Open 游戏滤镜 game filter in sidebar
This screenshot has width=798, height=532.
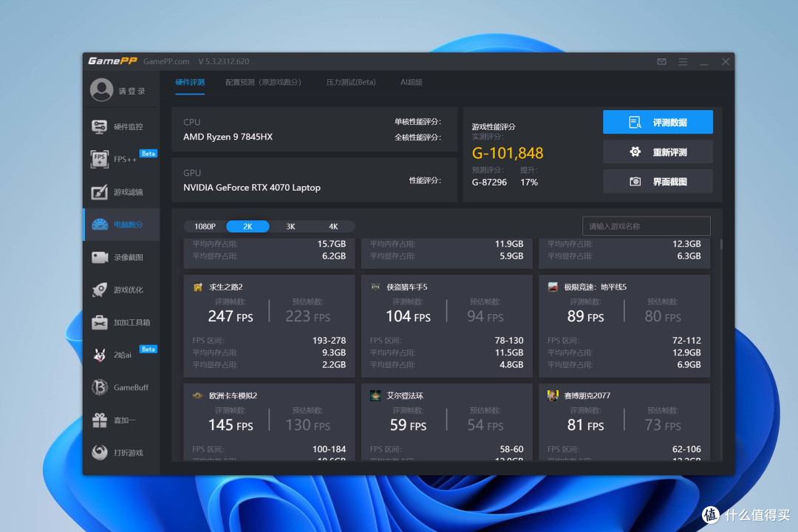(x=122, y=192)
